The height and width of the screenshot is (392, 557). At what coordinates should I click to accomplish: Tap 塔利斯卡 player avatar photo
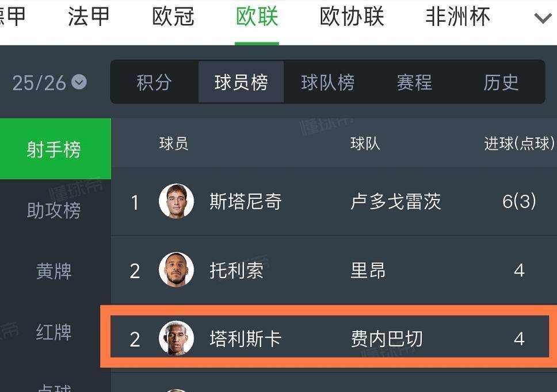pyautogui.click(x=176, y=339)
